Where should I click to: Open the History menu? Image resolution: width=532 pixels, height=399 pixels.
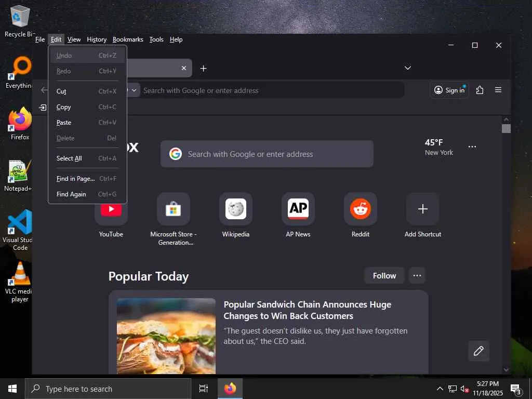click(x=97, y=39)
